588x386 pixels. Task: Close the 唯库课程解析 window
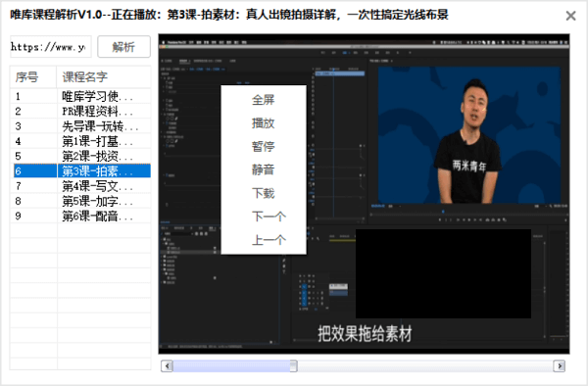[x=570, y=16]
